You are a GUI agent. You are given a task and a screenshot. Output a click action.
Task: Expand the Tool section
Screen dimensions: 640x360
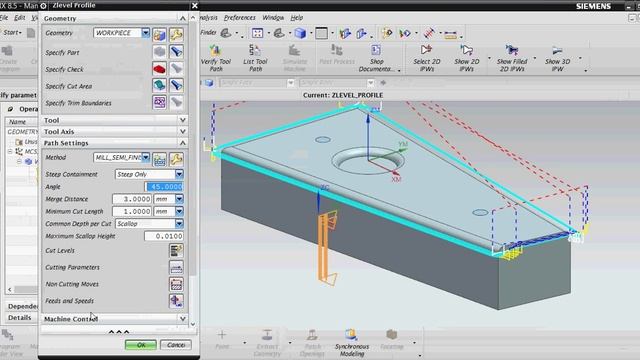click(182, 120)
